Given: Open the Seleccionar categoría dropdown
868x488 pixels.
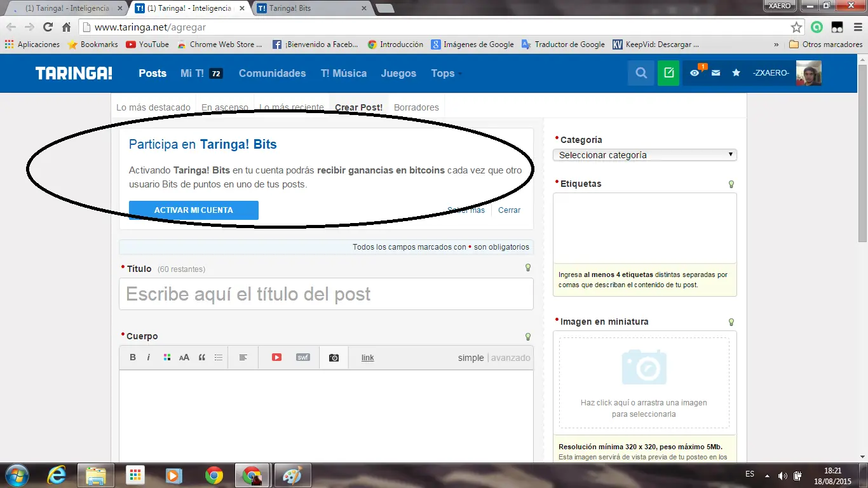Looking at the screenshot, I should [x=645, y=155].
